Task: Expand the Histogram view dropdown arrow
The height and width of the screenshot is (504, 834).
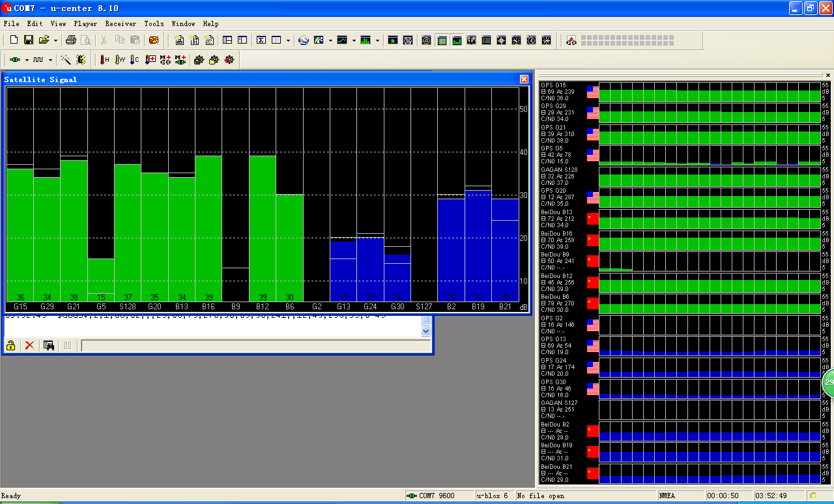Action: (377, 40)
